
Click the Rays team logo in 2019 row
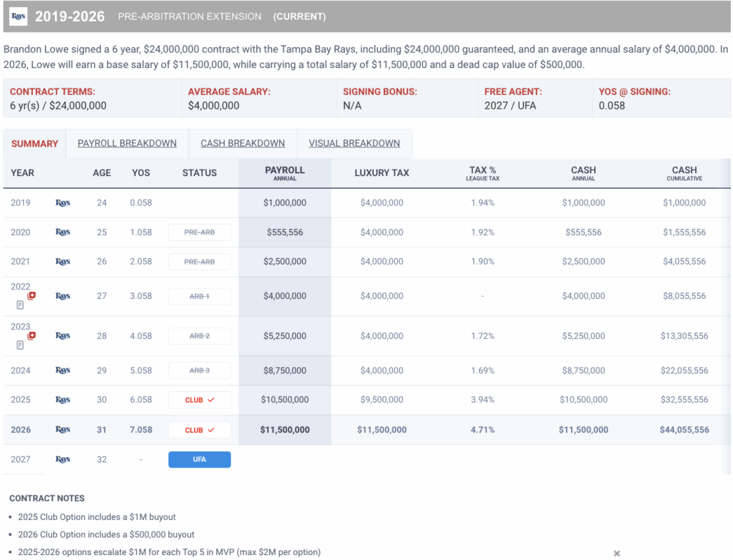(63, 203)
